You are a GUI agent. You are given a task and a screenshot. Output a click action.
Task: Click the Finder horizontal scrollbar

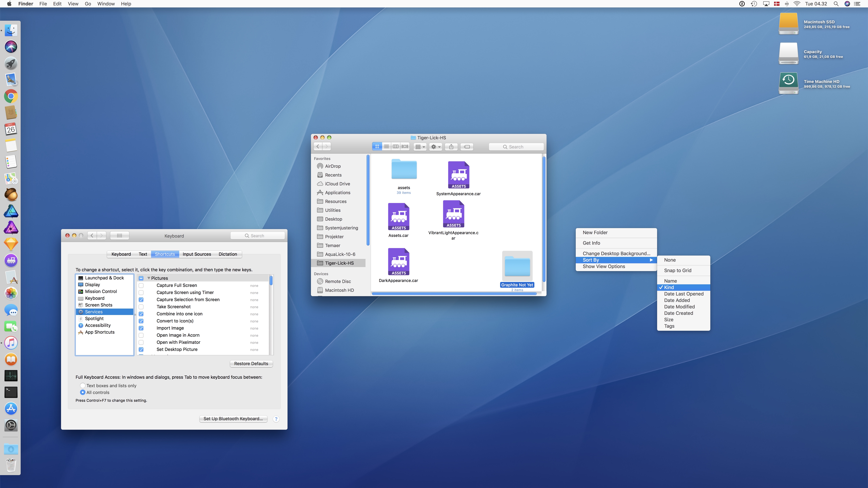[454, 294]
